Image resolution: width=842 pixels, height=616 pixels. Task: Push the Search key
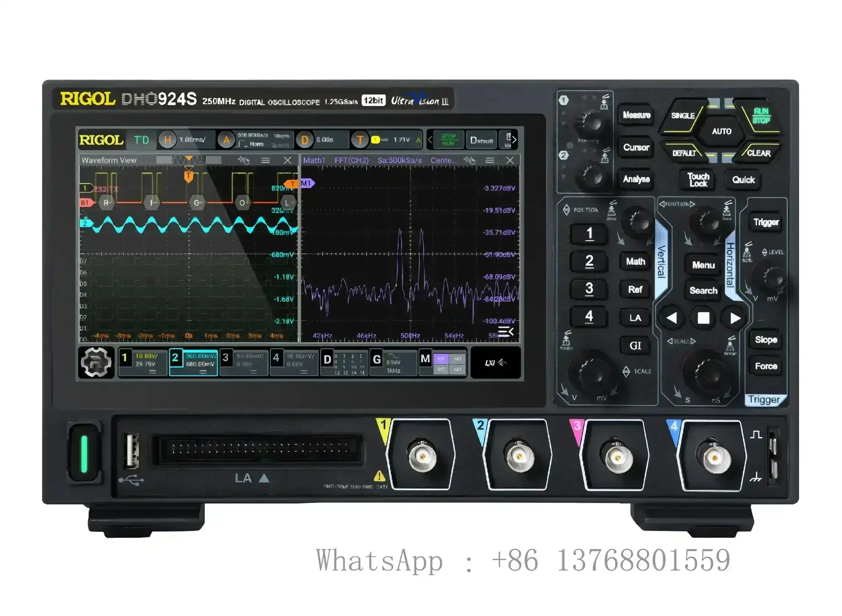pos(703,290)
